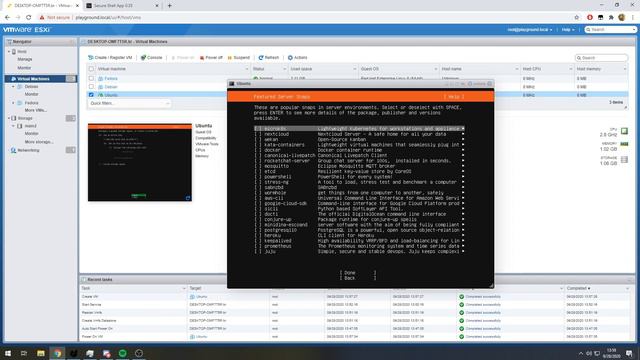
Task: Open Guest OS column dropdown arrow
Action: [436, 69]
